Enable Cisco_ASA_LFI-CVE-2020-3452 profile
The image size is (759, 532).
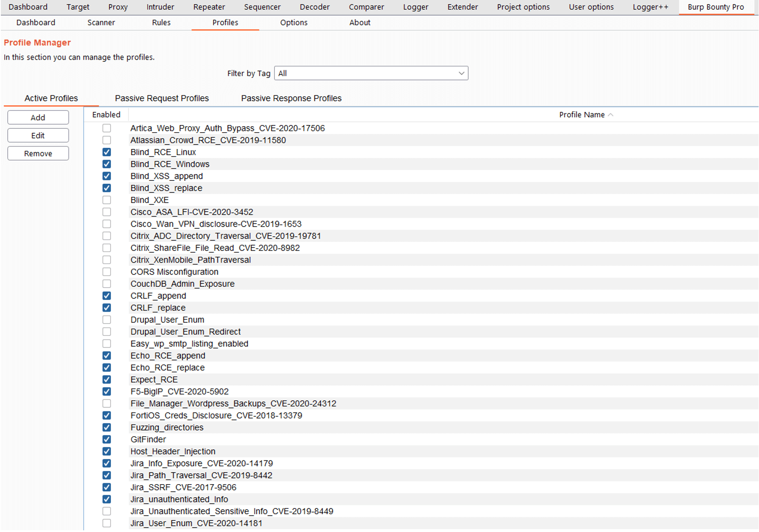[x=106, y=212]
